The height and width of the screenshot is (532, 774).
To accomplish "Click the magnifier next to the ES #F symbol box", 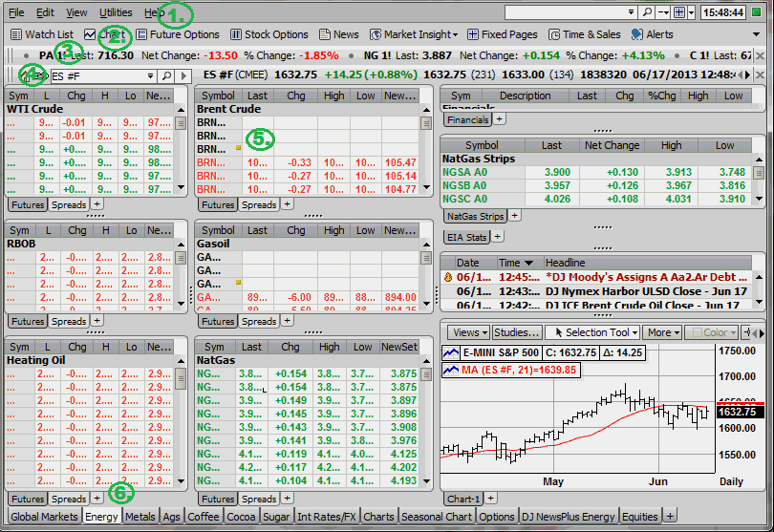I will pos(167,76).
